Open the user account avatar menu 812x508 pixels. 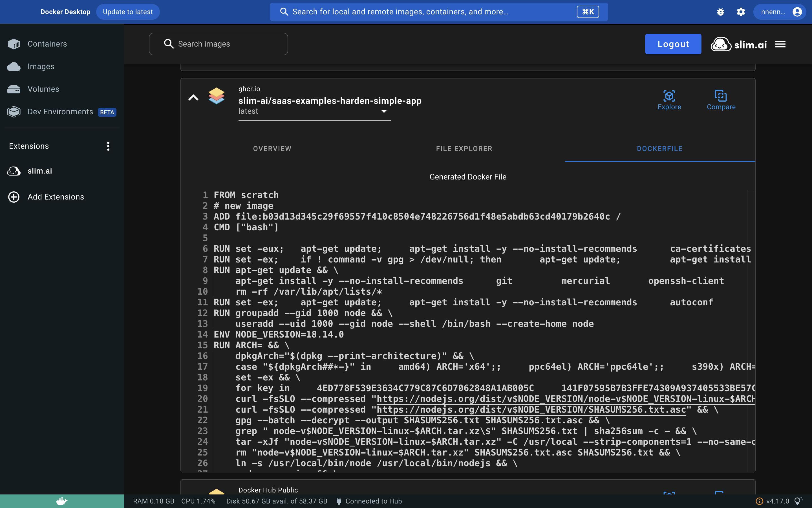[797, 12]
